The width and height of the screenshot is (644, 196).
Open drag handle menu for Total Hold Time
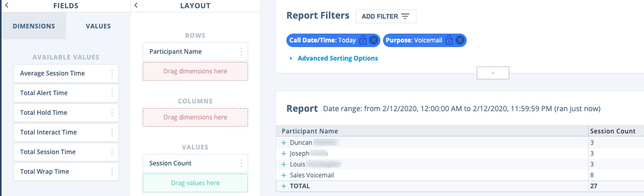click(112, 113)
